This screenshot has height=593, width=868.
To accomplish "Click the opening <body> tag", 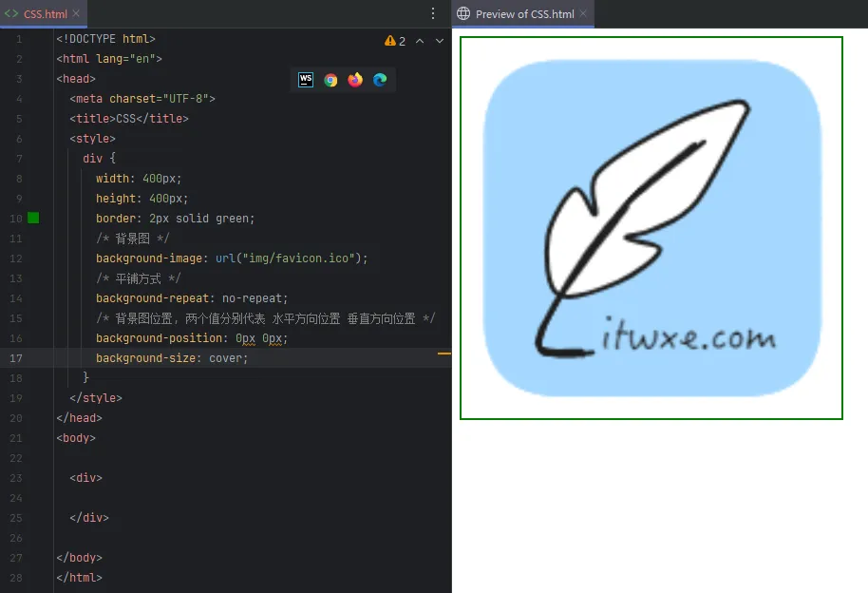I will pos(76,438).
